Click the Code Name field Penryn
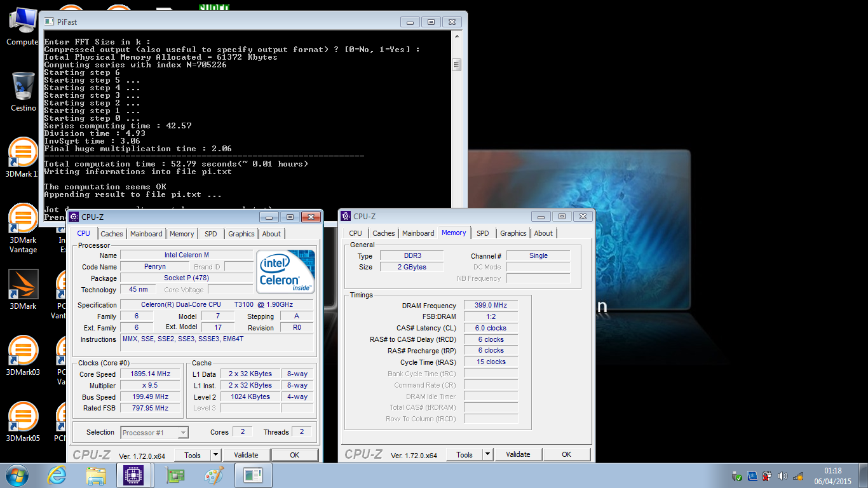This screenshot has width=868, height=488. point(154,267)
